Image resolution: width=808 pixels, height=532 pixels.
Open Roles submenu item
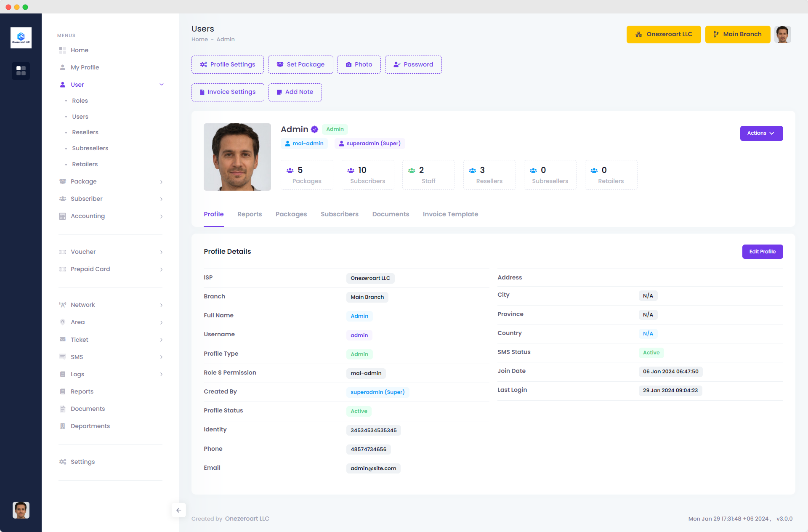point(80,101)
